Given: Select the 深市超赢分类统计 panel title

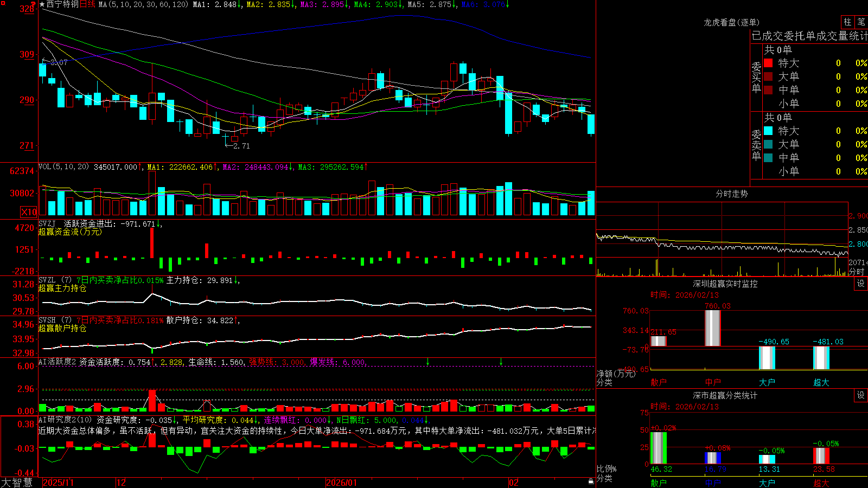Looking at the screenshot, I should tap(725, 395).
